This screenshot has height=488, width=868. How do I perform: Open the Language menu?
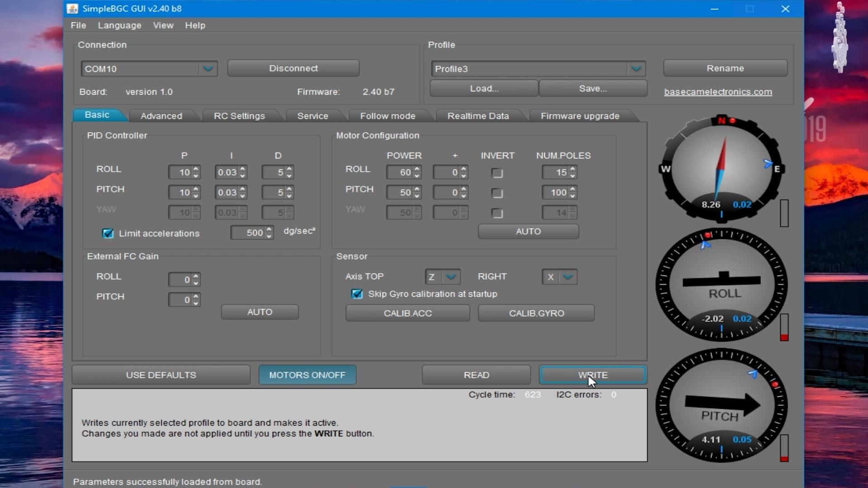pos(119,25)
